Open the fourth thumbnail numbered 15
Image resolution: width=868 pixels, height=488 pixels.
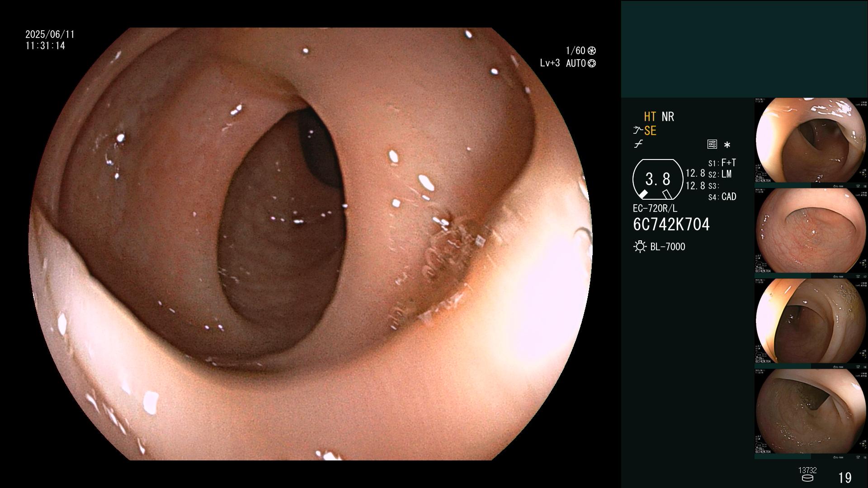811,414
